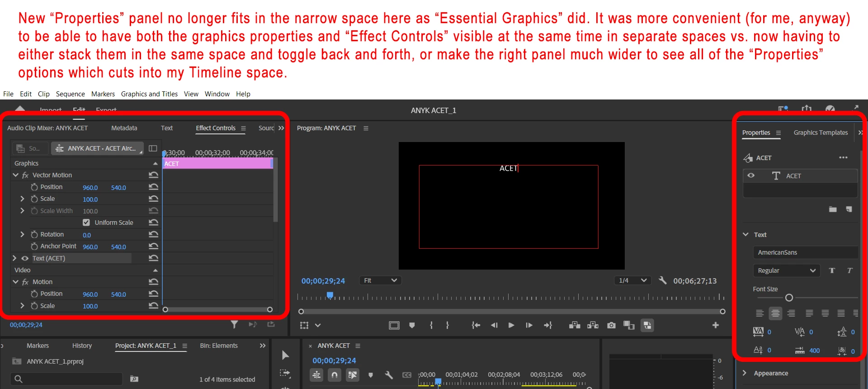Screen dimensions: 868x389
Task: Toggle Vector Motion Position stopwatch animation
Action: [x=34, y=187]
